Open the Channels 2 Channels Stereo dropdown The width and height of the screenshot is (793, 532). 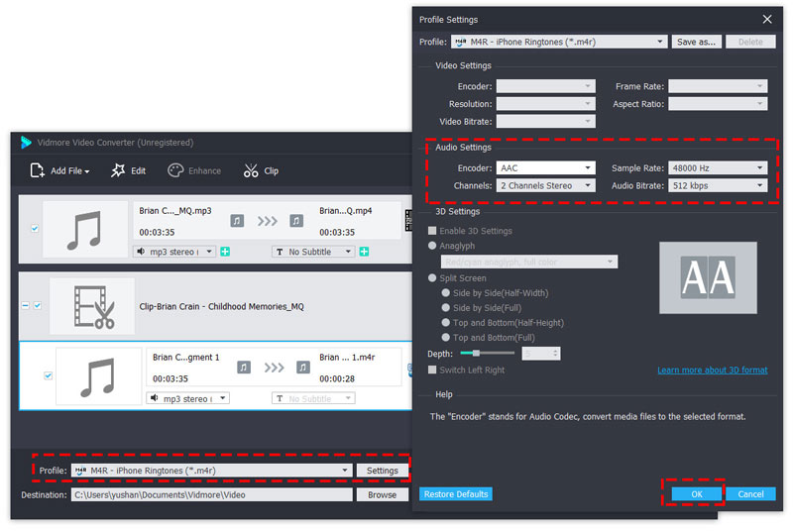tap(545, 185)
